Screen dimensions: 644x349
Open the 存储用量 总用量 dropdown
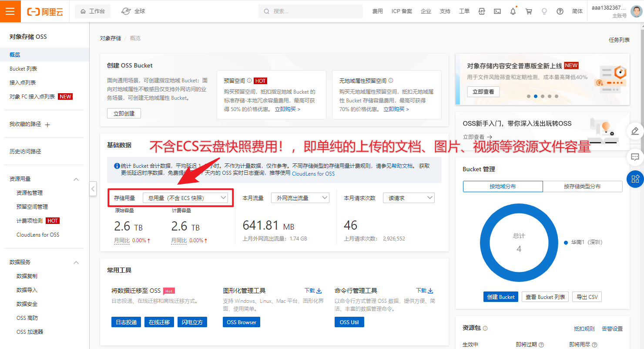[185, 198]
